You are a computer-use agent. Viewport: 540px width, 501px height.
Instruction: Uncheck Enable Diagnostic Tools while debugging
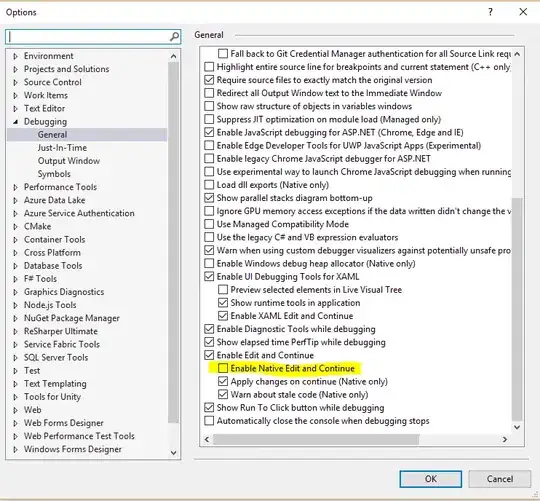point(209,329)
